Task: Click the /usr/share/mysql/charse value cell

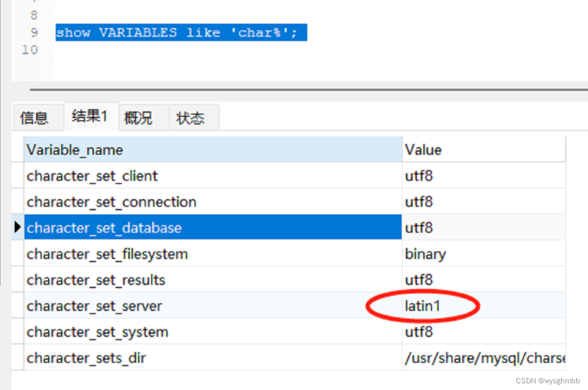Action: coord(484,358)
